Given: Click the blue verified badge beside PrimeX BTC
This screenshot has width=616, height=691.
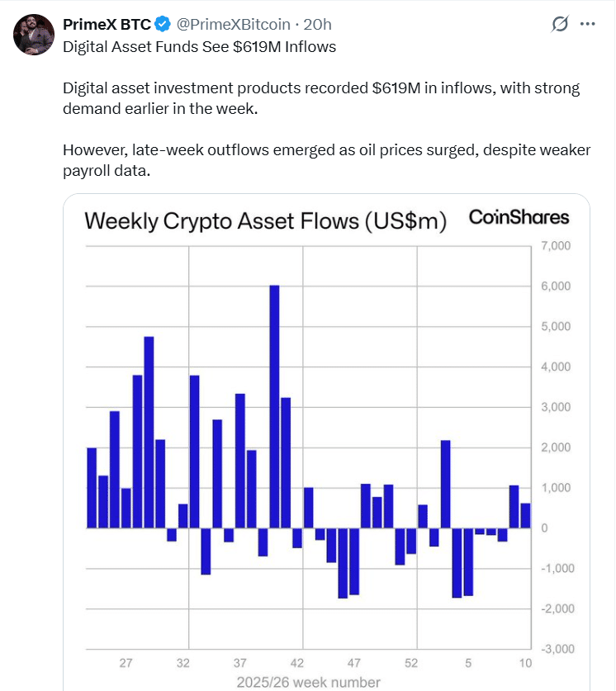Looking at the screenshot, I should (161, 25).
